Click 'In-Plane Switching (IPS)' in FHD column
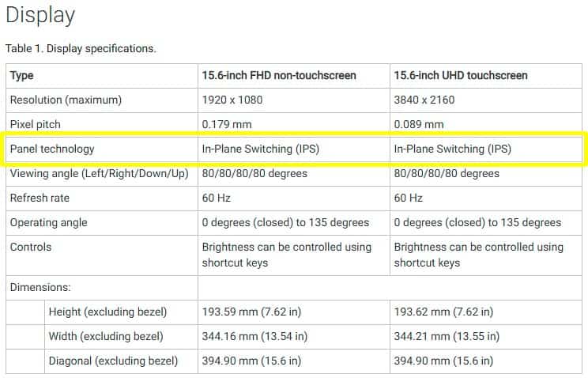This screenshot has height=378, width=588. pyautogui.click(x=261, y=149)
